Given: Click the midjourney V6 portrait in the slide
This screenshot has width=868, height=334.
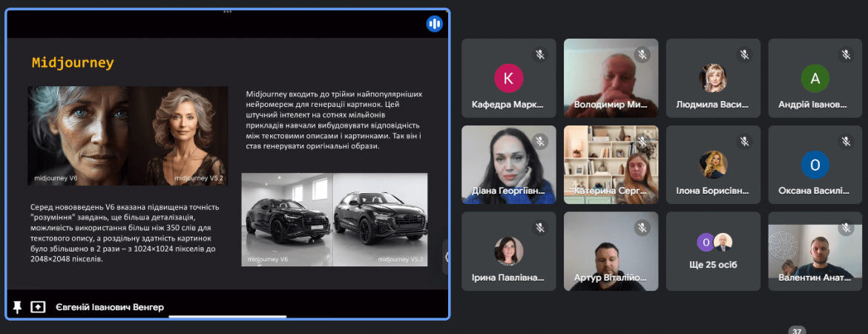Looking at the screenshot, I should (x=78, y=135).
